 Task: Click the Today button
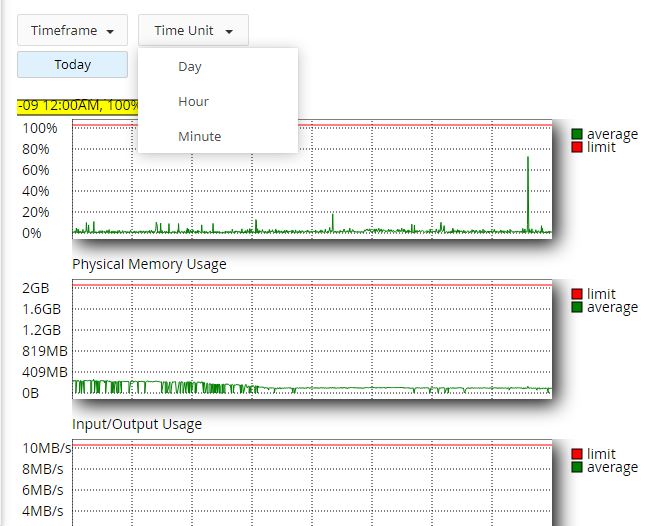(72, 64)
